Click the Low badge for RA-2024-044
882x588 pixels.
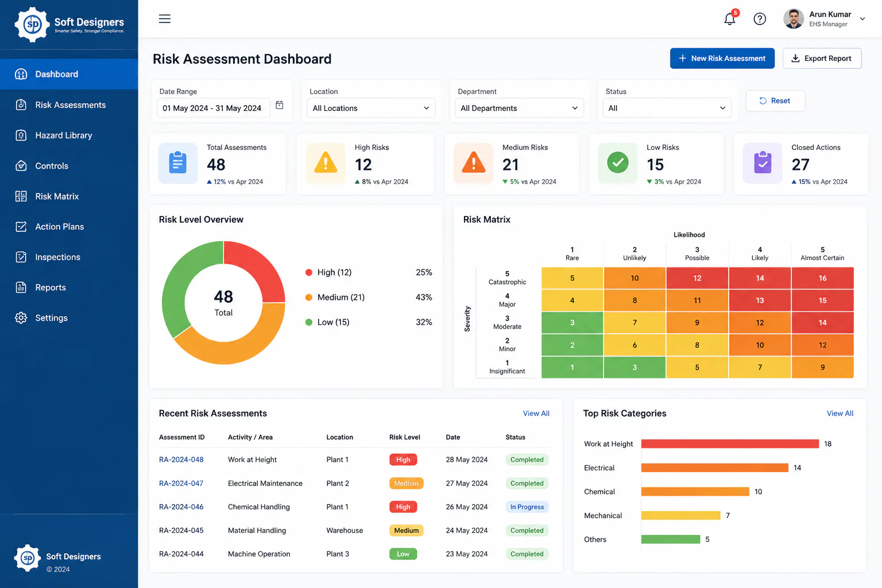click(403, 554)
